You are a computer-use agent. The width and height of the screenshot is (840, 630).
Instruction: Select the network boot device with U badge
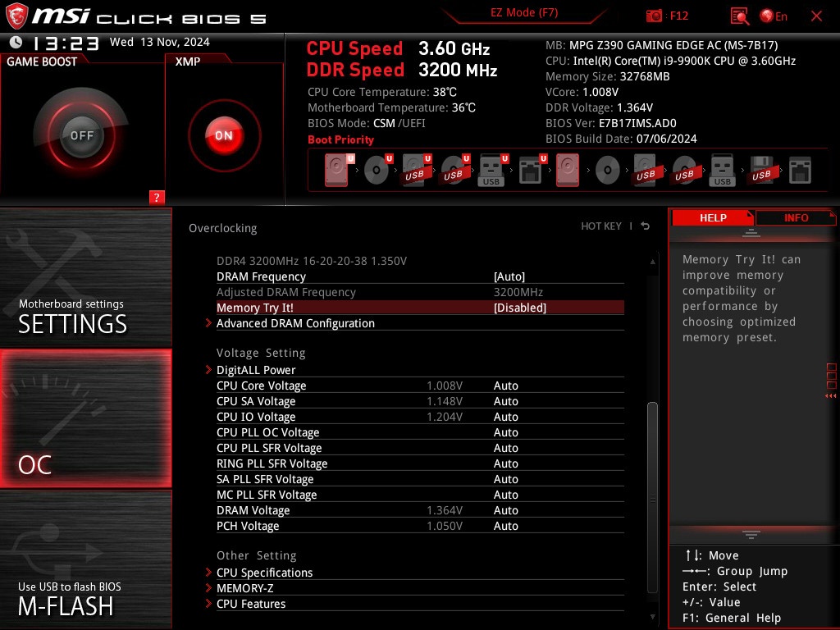click(x=532, y=170)
